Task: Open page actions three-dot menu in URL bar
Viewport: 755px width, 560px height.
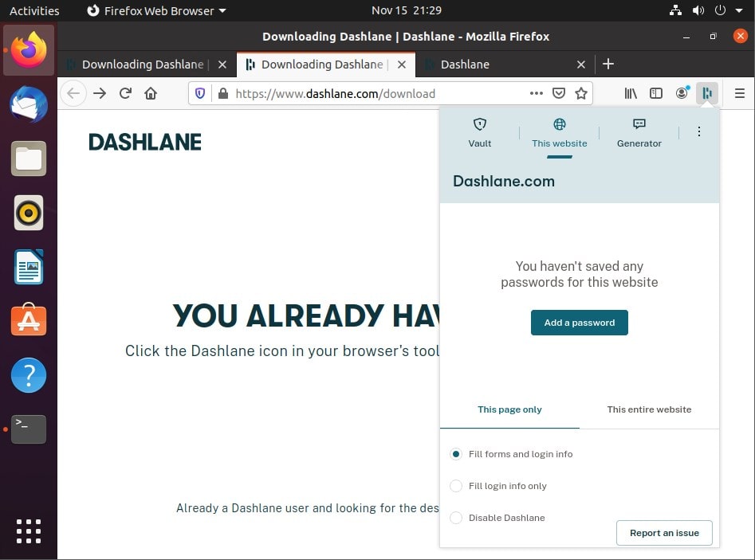Action: (x=537, y=93)
